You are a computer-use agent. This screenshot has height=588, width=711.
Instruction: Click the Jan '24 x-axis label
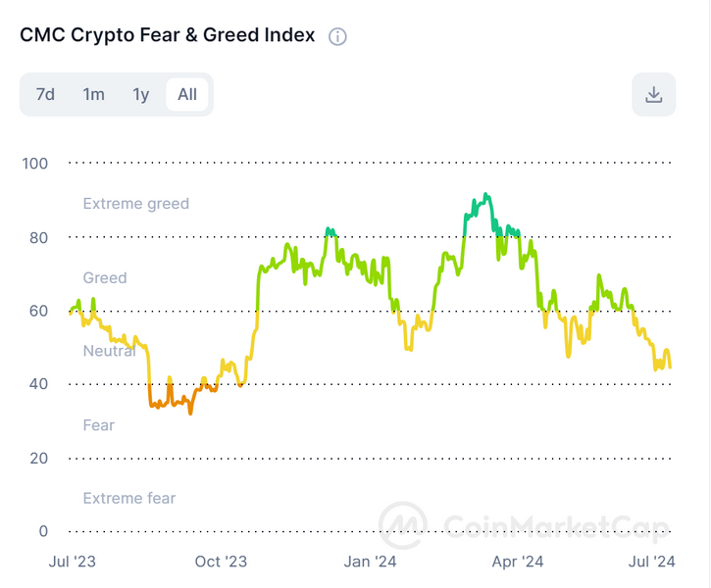click(372, 562)
